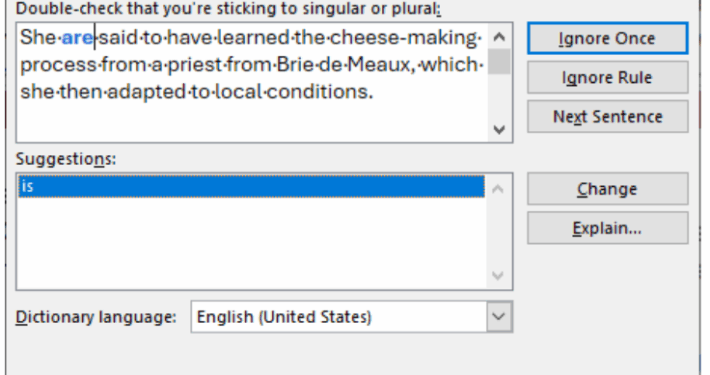
Task: Skip to the Next Sentence
Action: click(x=607, y=117)
